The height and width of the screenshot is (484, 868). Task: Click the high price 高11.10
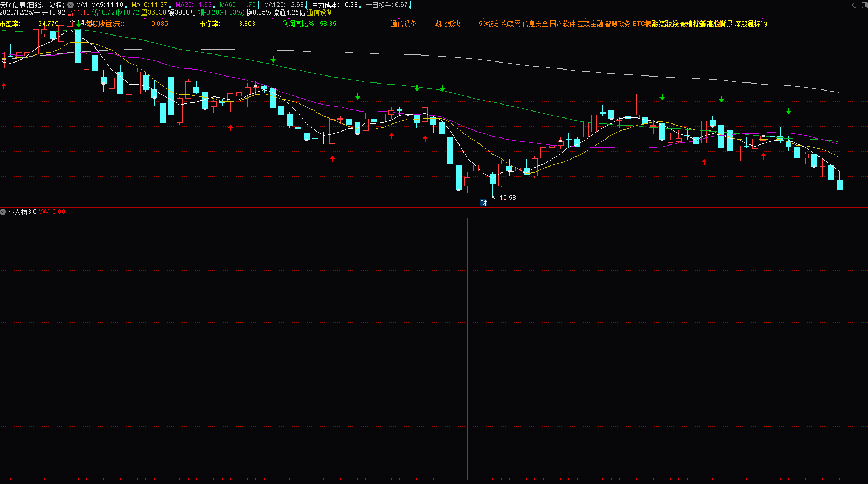(78, 12)
